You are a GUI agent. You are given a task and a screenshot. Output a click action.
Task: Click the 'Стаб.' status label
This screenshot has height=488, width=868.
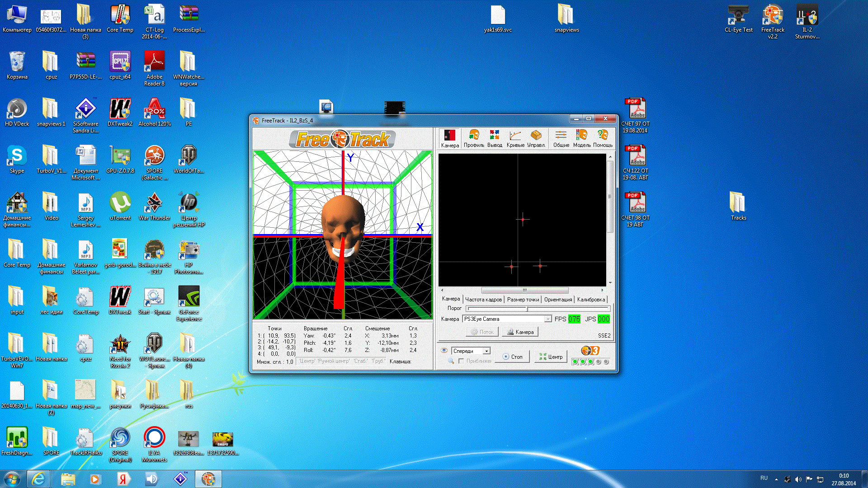point(361,361)
